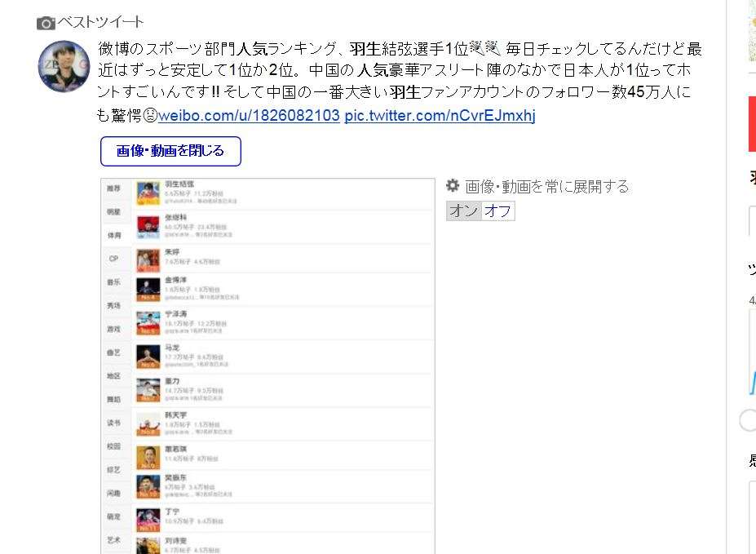Click the ベストツイート heading text
Viewport: 756px width, 554px height.
pyautogui.click(x=100, y=22)
